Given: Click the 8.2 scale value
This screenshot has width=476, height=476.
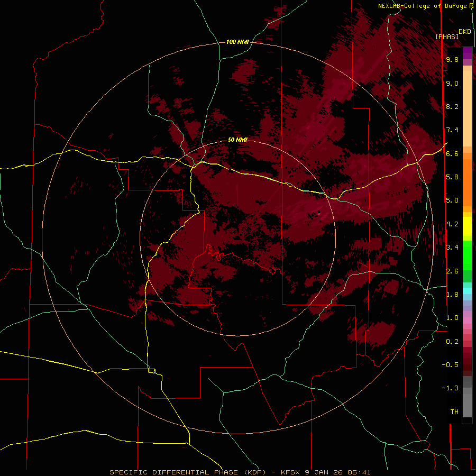Looking at the screenshot, I should [452, 106].
